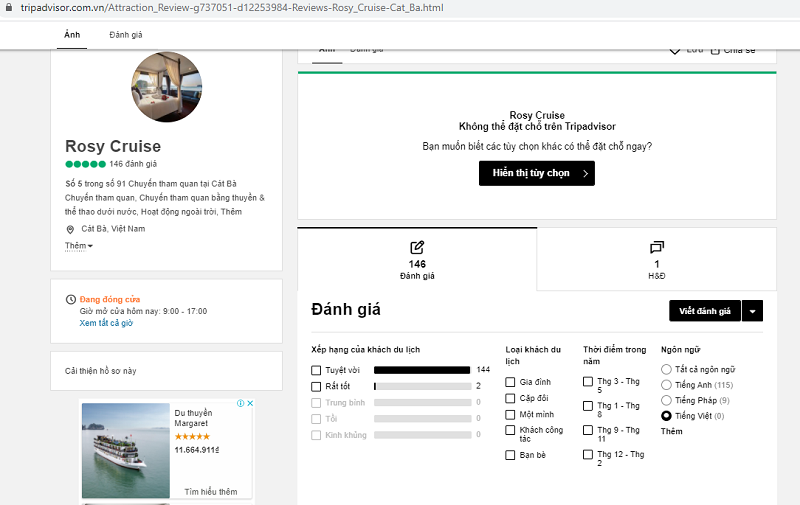The image size is (800, 505).
Task: Check the Tuyệt vời rating filter
Action: pos(316,370)
